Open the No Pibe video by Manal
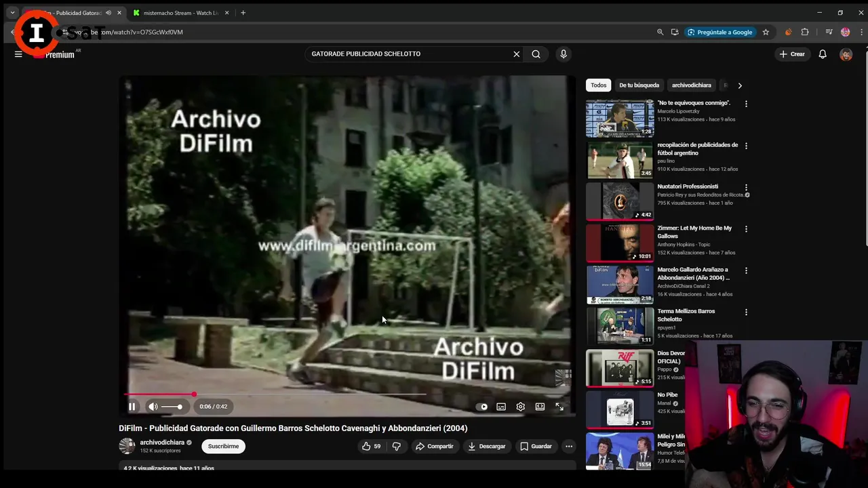This screenshot has height=488, width=868. coord(620,409)
